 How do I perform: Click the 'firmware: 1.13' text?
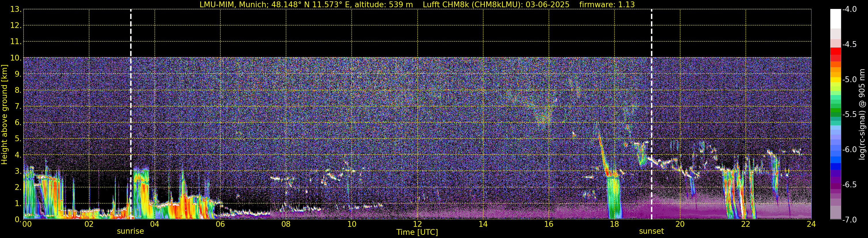[607, 5]
